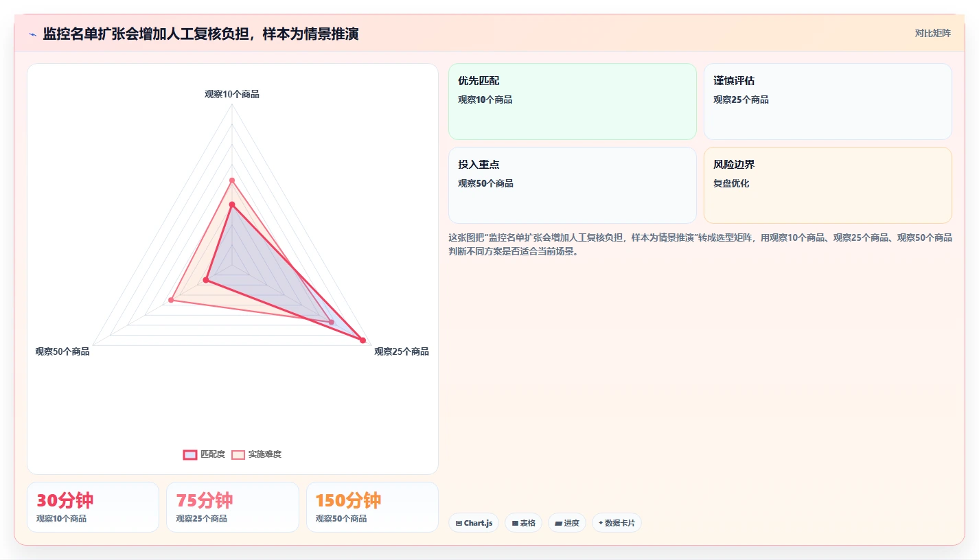Click 观察10个商品 text in 优先匹配 card
This screenshot has height=560, width=979.
pyautogui.click(x=485, y=100)
